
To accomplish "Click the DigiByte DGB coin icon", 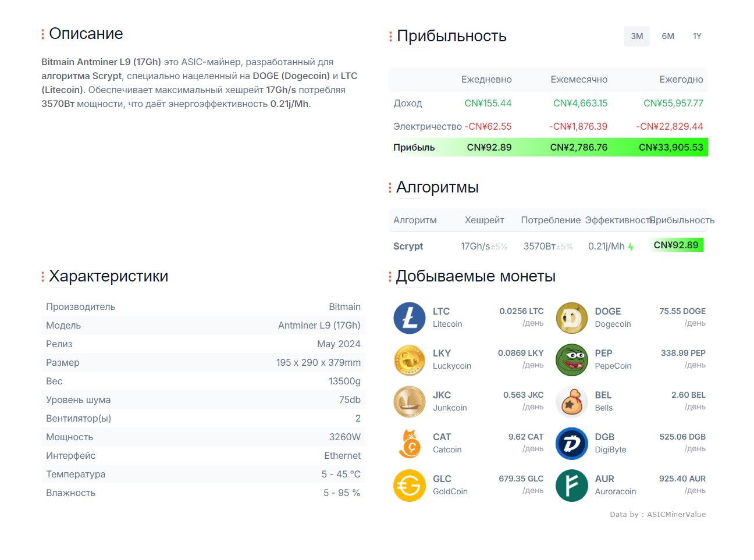I will pyautogui.click(x=572, y=444).
